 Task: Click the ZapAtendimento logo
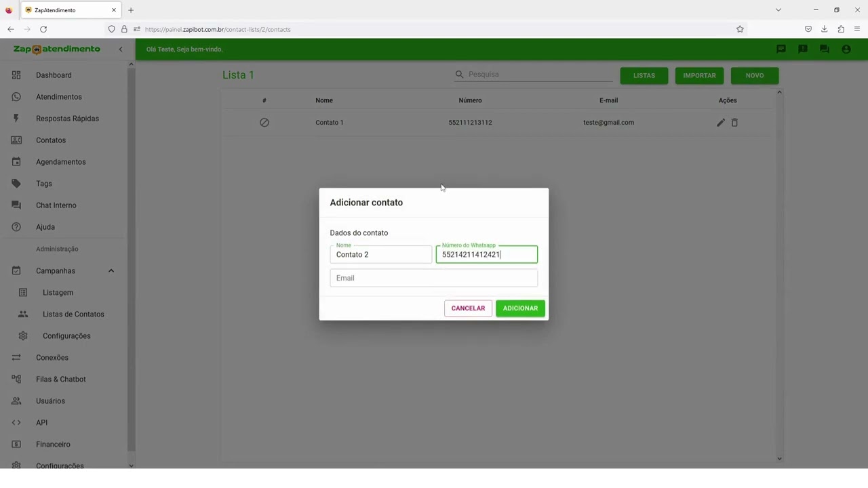coord(57,49)
